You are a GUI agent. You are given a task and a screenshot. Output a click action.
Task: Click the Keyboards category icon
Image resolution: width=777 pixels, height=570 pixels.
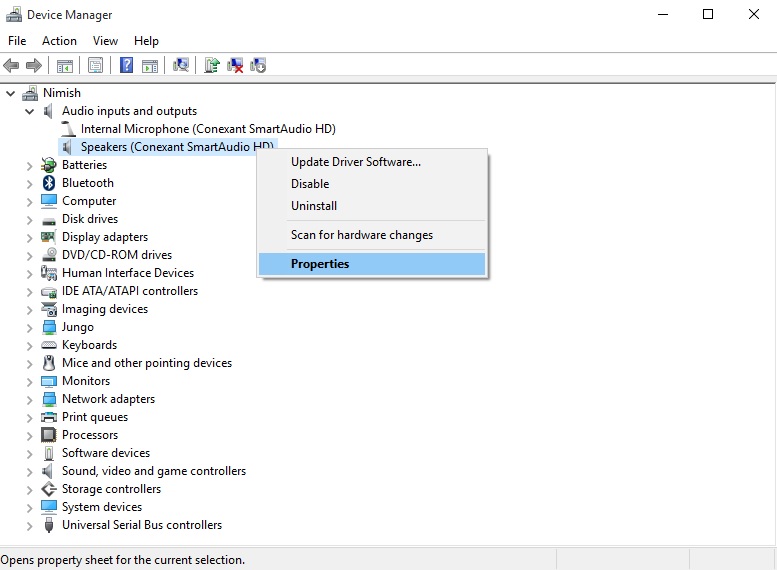coord(49,344)
